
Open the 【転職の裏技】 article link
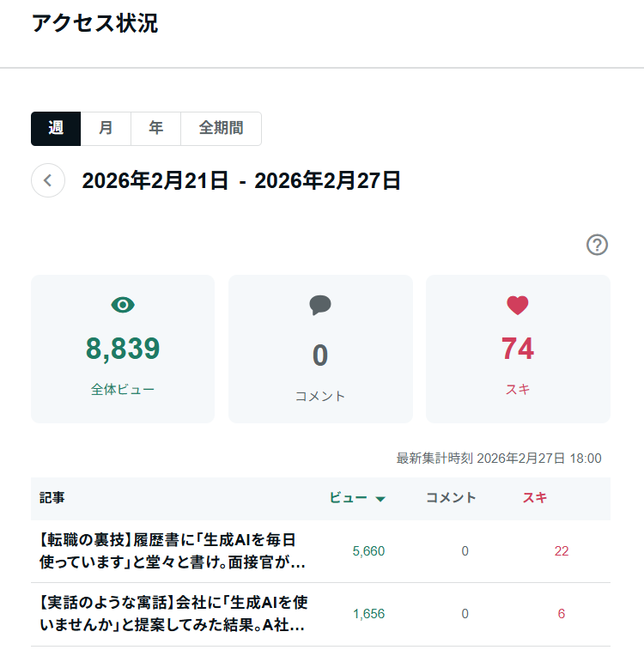pos(168,551)
